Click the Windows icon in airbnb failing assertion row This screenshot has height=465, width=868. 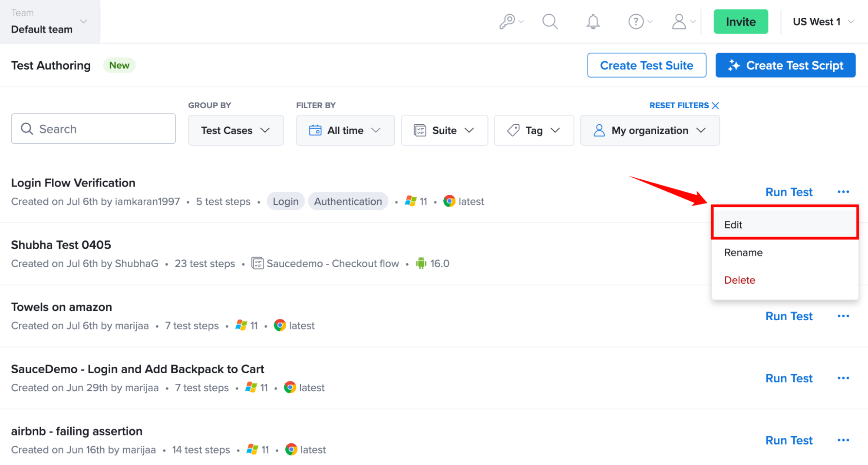coord(253,450)
